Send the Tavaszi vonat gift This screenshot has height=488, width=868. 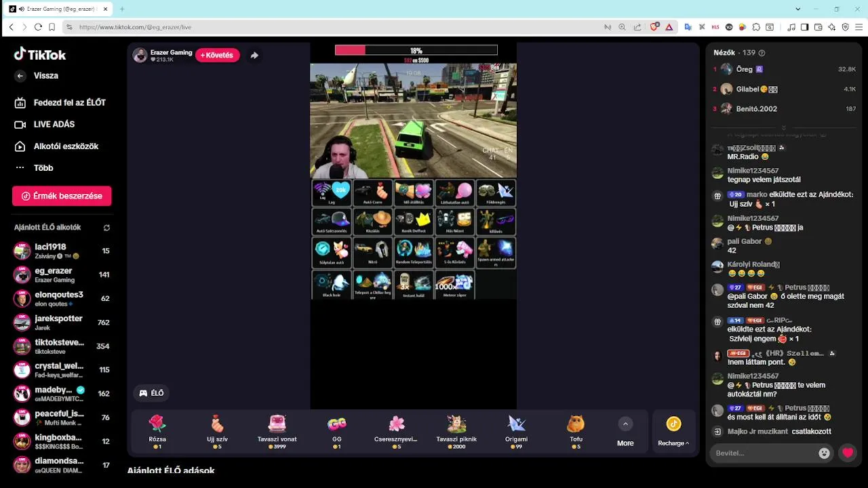277,431
